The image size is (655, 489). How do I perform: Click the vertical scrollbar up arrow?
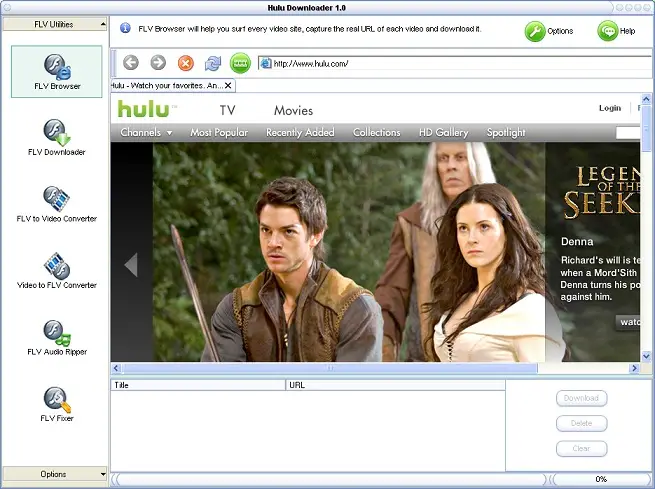pos(646,99)
